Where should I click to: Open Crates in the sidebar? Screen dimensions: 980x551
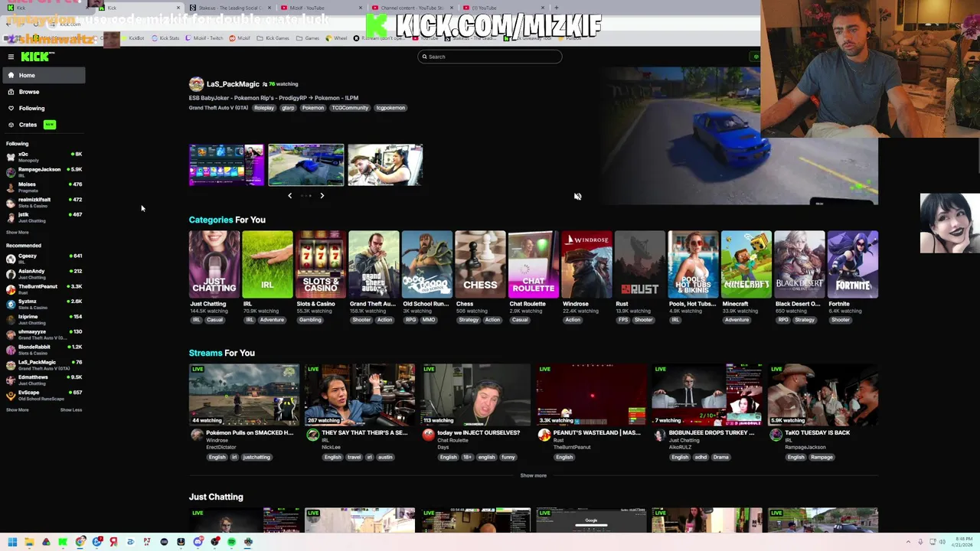click(43, 125)
